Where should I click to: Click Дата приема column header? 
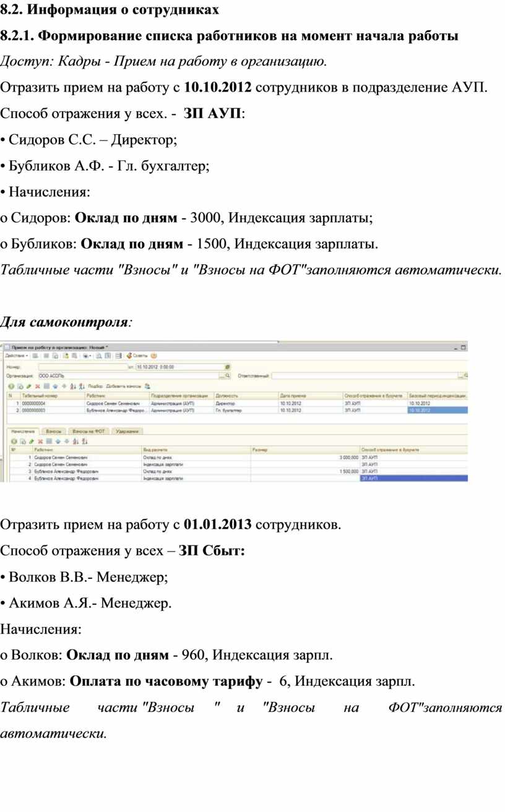(310, 395)
